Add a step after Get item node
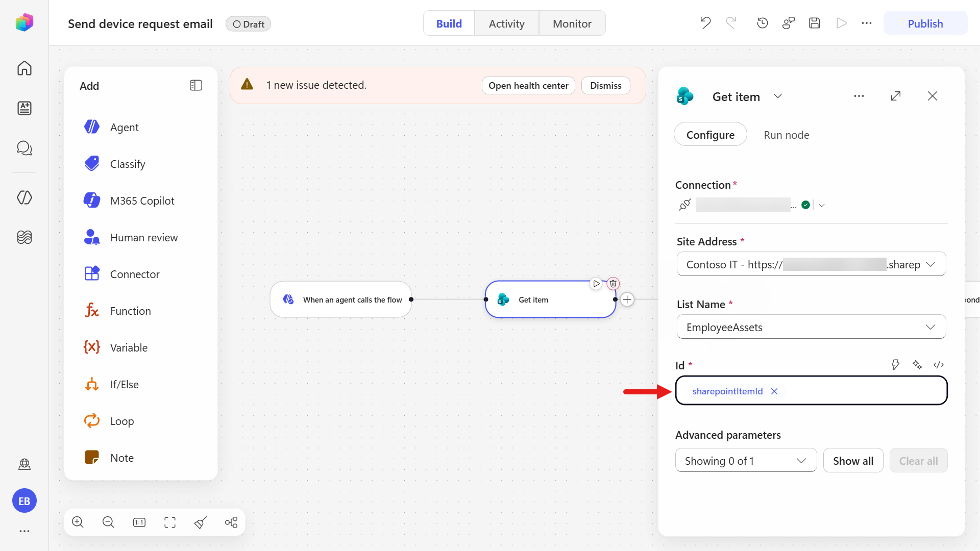The image size is (980, 551). [627, 299]
